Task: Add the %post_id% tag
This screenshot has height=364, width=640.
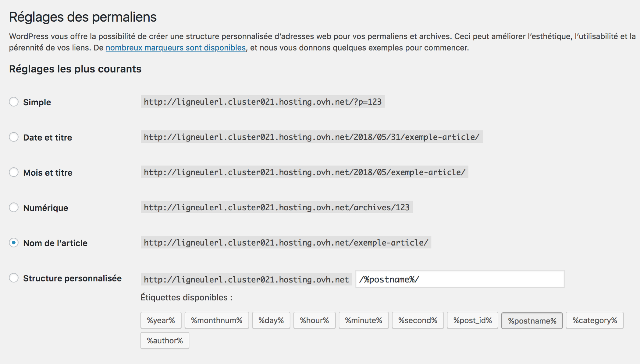Action: 472,320
